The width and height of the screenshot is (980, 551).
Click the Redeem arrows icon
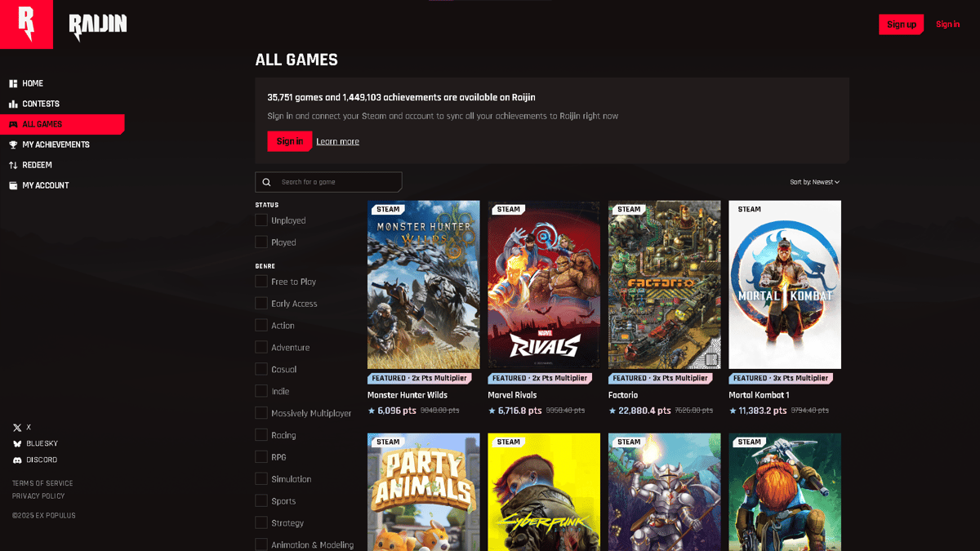pyautogui.click(x=13, y=165)
